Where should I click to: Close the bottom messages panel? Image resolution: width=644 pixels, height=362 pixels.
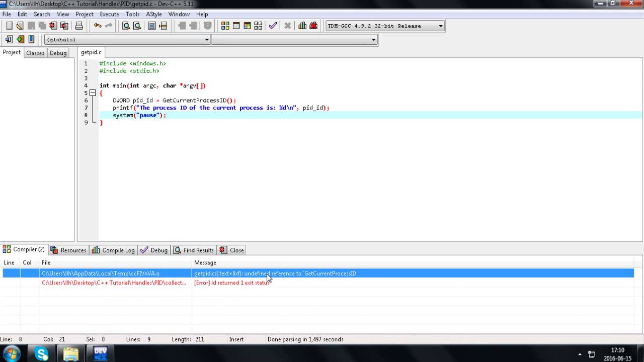tap(232, 250)
